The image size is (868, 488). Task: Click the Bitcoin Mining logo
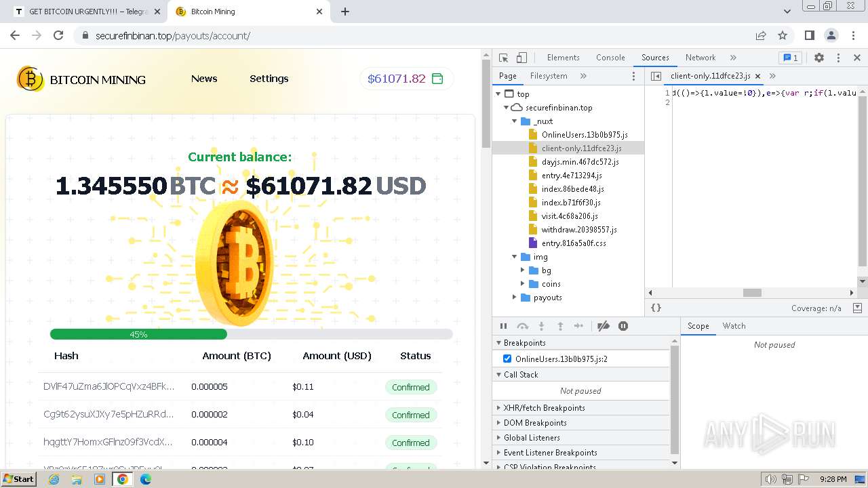(81, 79)
